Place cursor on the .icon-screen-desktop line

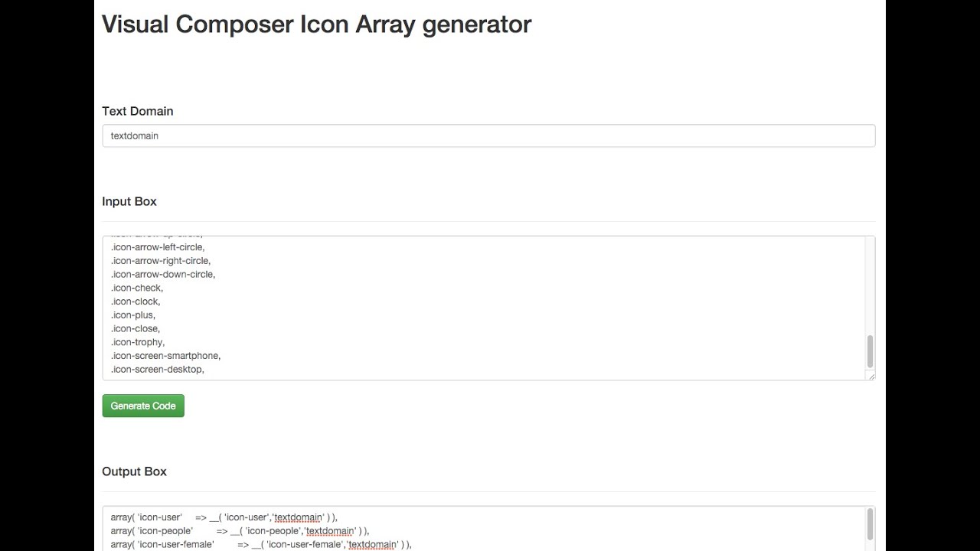(158, 370)
